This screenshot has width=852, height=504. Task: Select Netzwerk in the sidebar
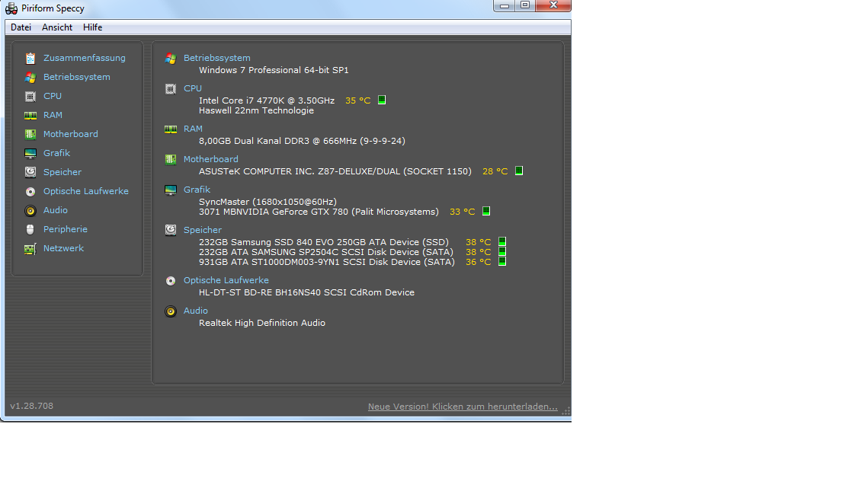(x=63, y=247)
